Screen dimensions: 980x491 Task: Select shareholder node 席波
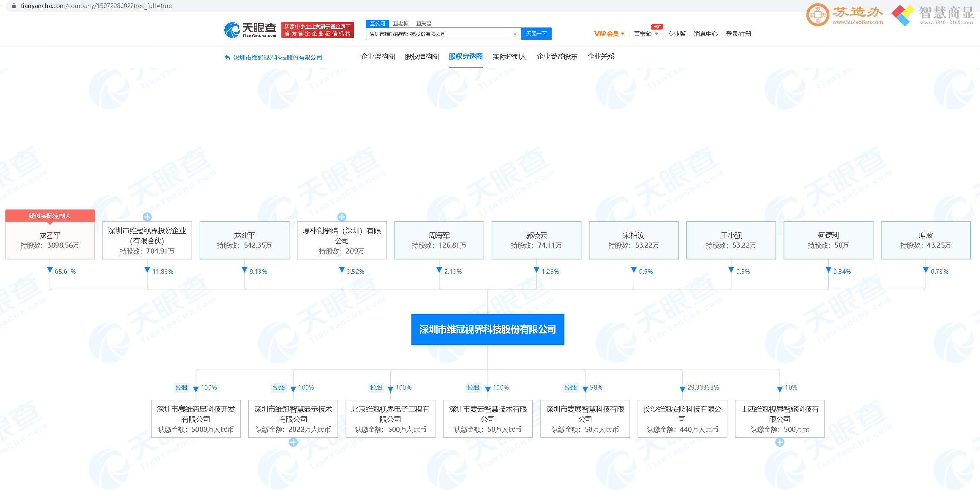click(926, 240)
